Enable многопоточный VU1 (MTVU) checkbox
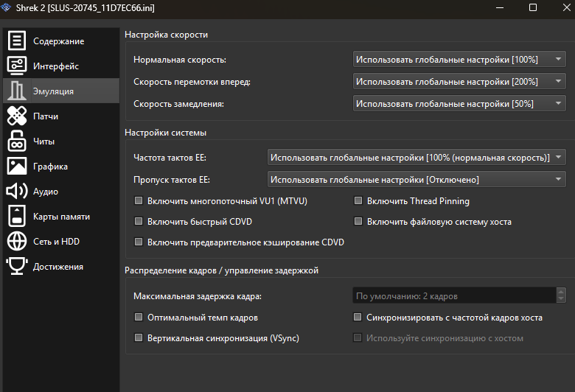The width and height of the screenshot is (575, 392). tap(139, 200)
